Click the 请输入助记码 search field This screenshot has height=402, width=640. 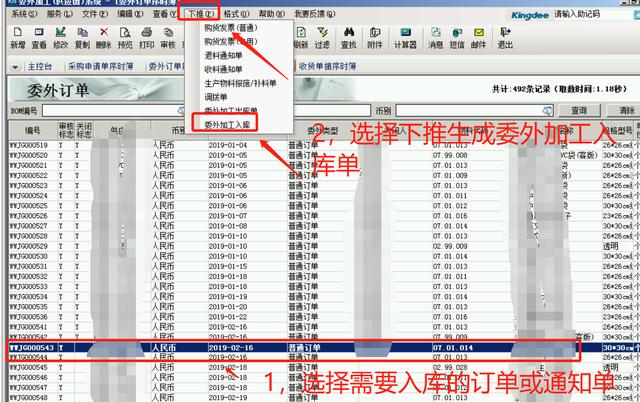pyautogui.click(x=594, y=14)
